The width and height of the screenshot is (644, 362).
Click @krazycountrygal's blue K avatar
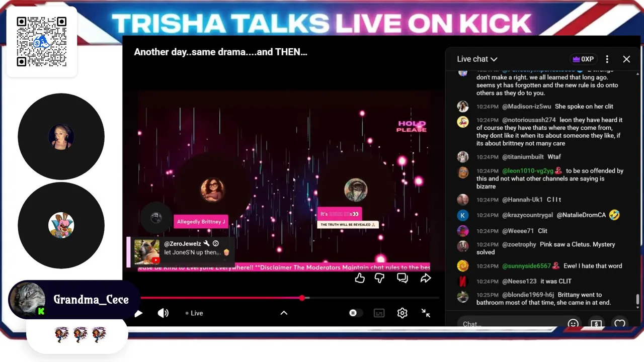(463, 215)
